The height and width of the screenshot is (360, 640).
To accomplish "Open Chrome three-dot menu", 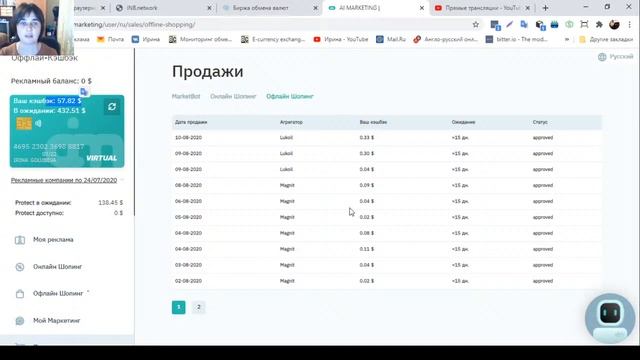I will (629, 24).
